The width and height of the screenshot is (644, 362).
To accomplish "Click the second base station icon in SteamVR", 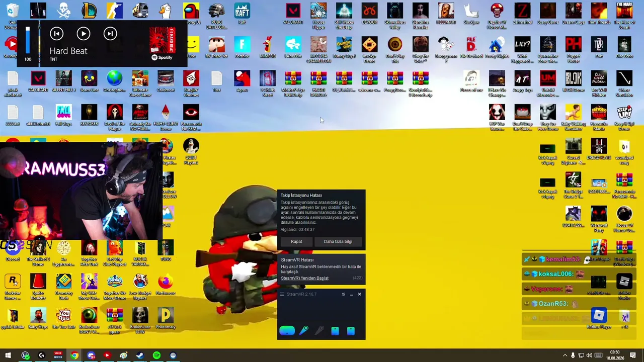I will click(x=351, y=331).
